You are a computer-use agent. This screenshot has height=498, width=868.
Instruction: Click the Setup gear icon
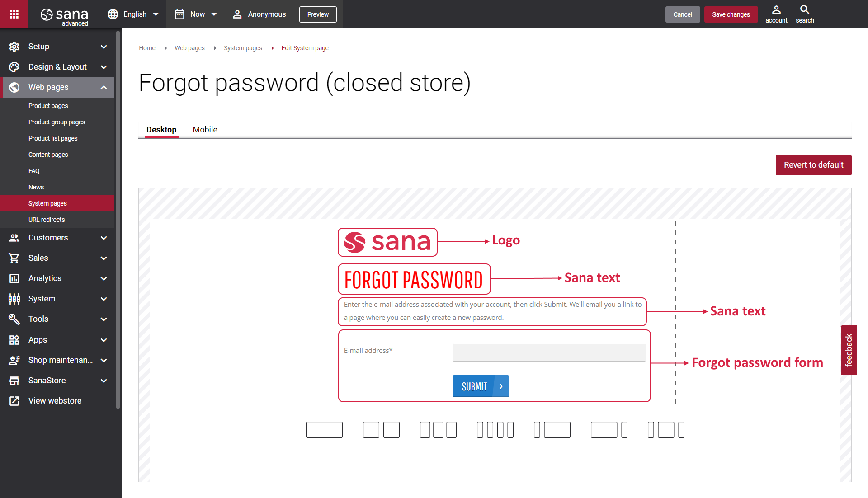pyautogui.click(x=14, y=47)
